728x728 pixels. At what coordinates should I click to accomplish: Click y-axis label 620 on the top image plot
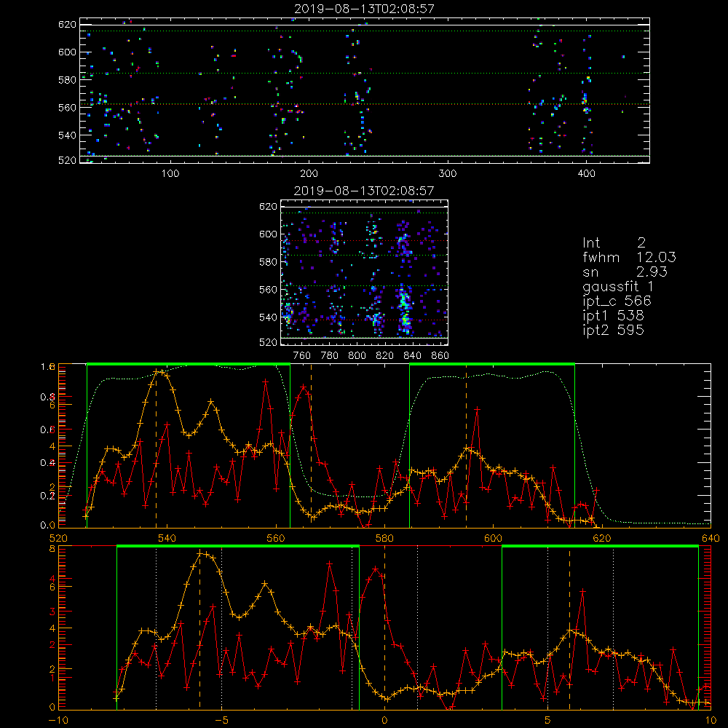(67, 25)
